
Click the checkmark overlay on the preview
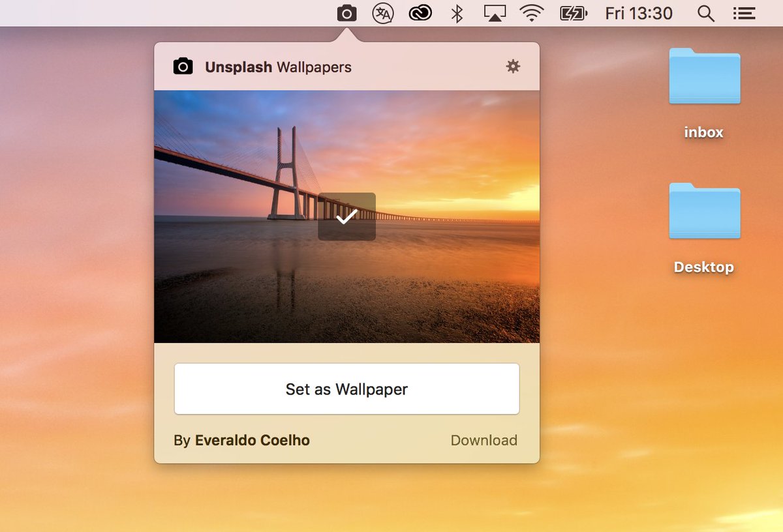tap(346, 216)
